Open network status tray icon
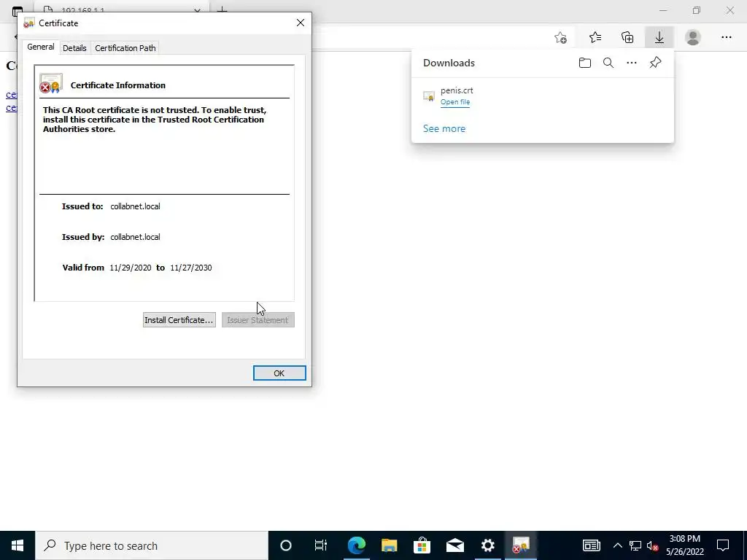 (x=635, y=545)
